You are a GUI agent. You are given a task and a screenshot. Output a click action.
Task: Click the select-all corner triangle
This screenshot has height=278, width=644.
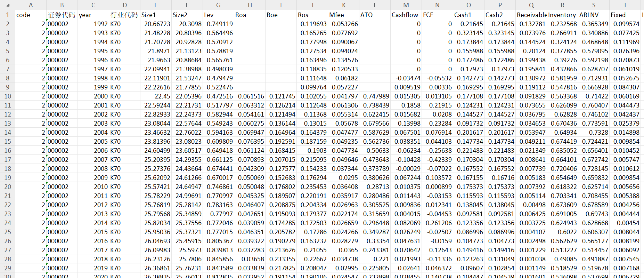[8, 5]
